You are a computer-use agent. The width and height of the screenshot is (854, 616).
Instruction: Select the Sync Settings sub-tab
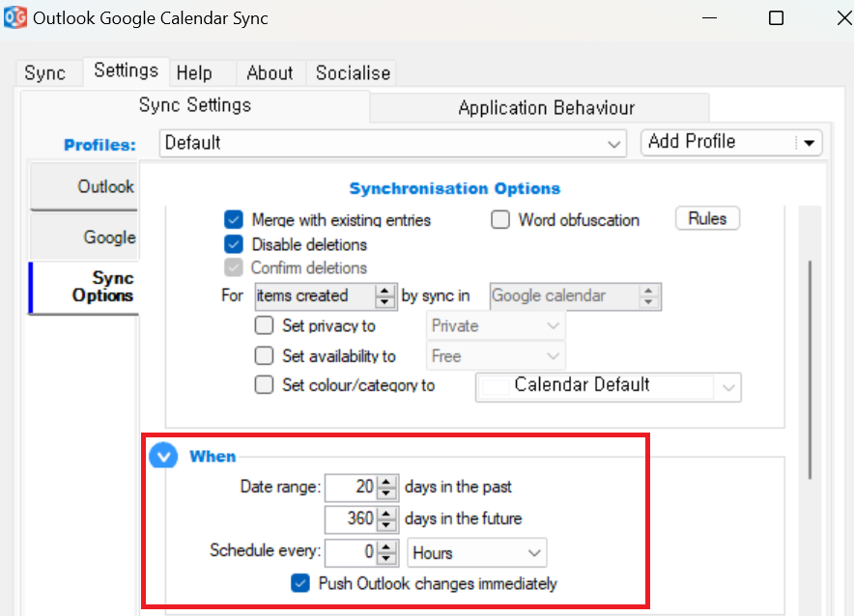(195, 105)
